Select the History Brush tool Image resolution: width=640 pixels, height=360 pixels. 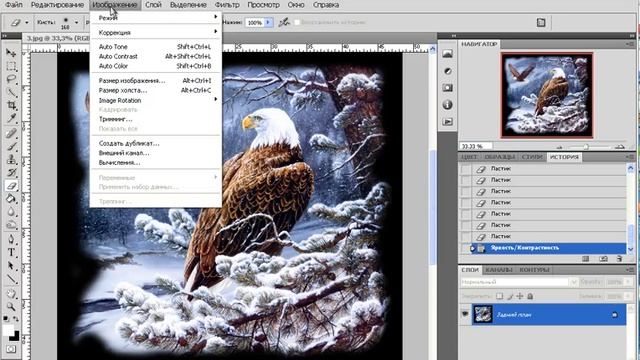tap(11, 172)
